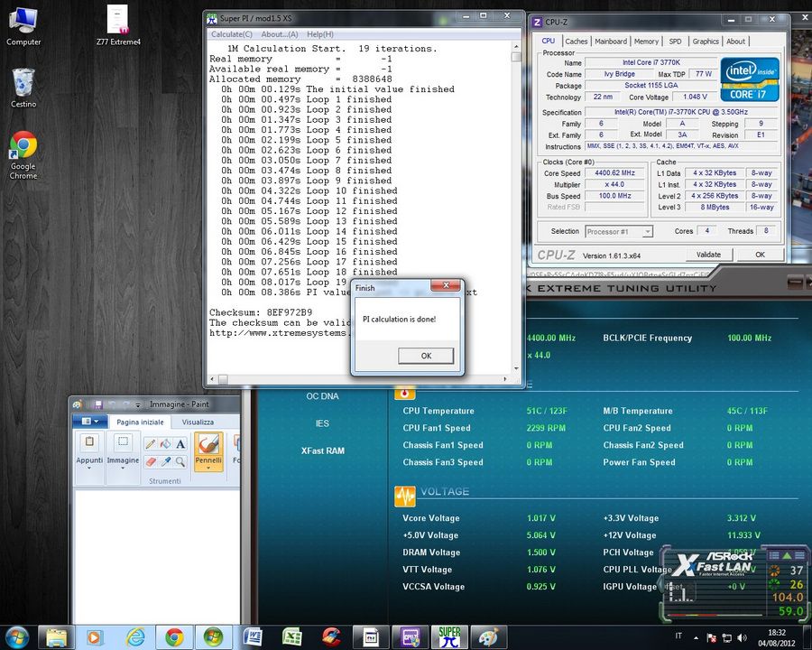Open the Help(H) menu in Super PI
The image size is (812, 650).
(x=320, y=34)
